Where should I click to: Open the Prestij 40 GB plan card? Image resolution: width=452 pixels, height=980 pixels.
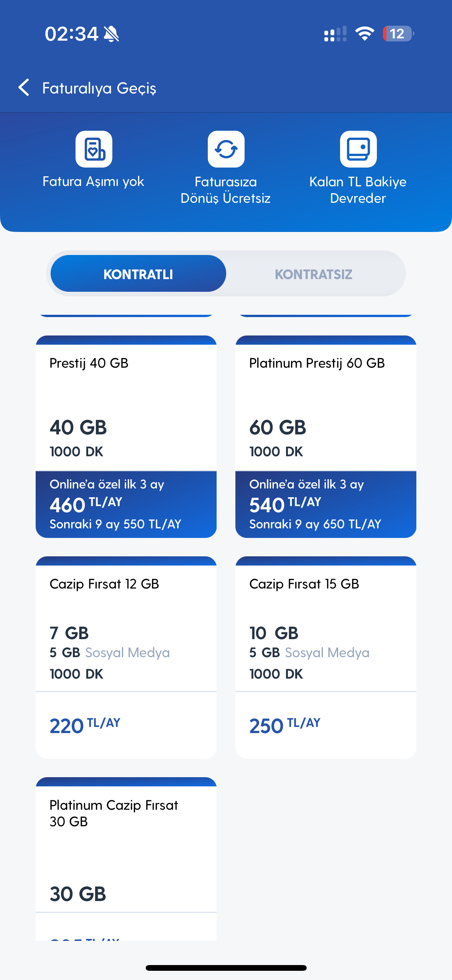pos(126,436)
